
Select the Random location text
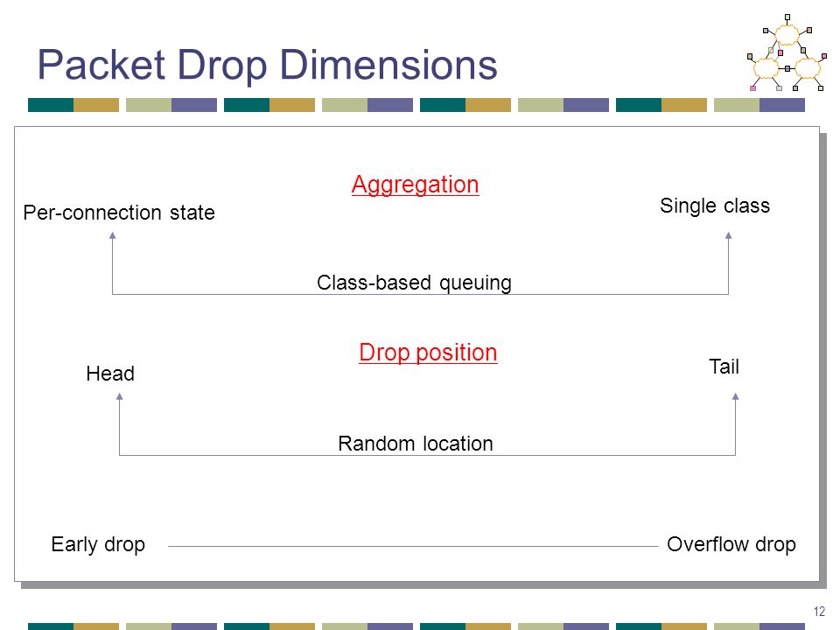pyautogui.click(x=415, y=444)
